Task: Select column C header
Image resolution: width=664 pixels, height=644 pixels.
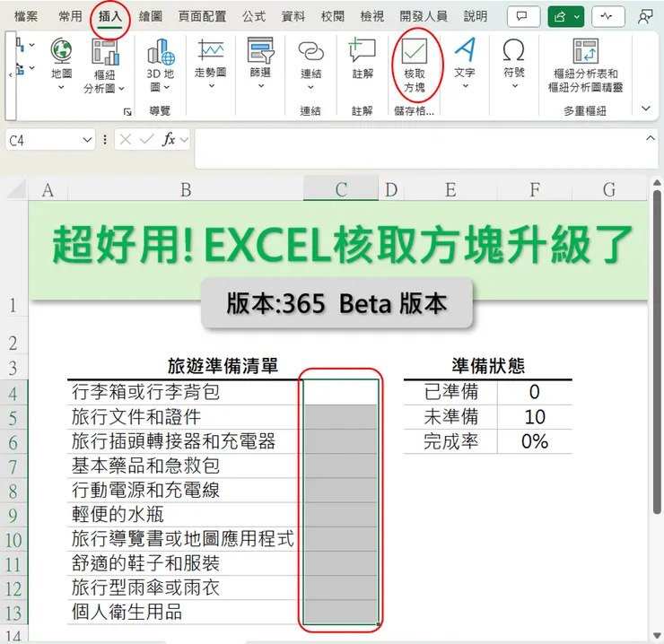Action: click(x=341, y=189)
